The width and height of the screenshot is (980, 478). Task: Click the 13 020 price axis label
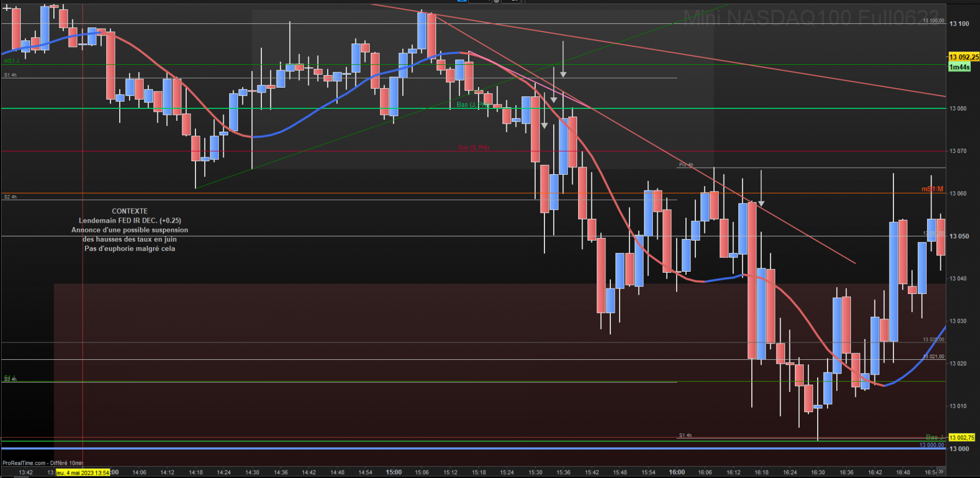[x=958, y=363]
